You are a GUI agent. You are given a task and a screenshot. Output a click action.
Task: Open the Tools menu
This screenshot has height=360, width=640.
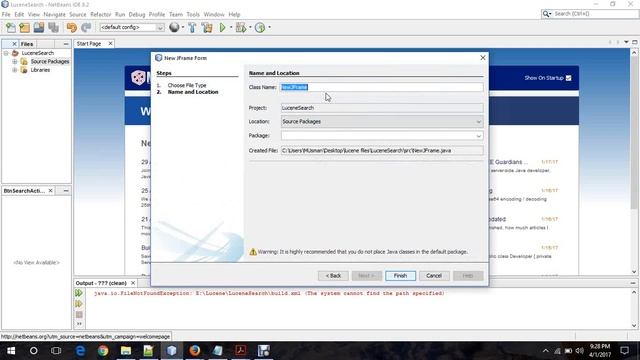pyautogui.click(x=193, y=14)
